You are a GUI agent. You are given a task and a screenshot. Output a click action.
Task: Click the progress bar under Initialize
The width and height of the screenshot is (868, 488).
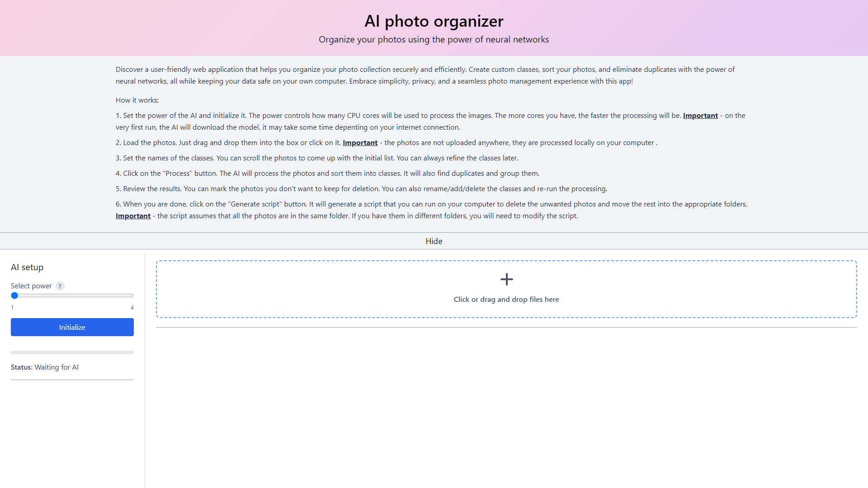click(72, 352)
